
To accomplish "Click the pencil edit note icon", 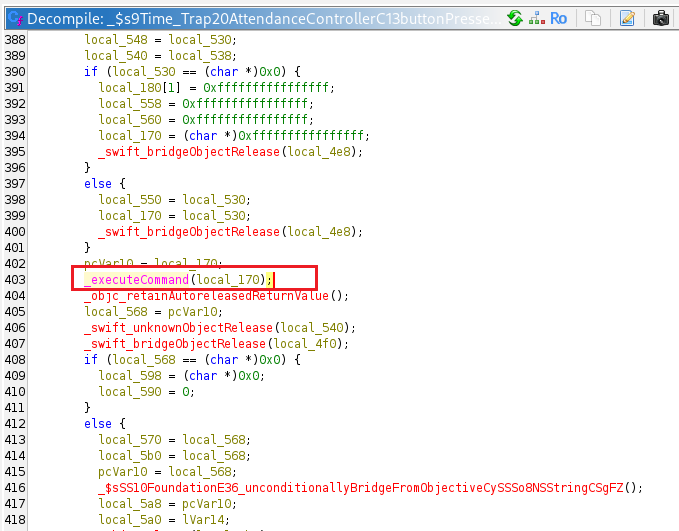I will point(627,18).
